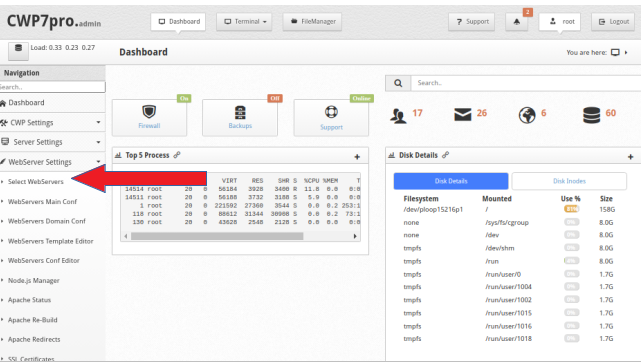Click the dashboard Search input field
Screen dimensions: 641x363
click(x=526, y=83)
